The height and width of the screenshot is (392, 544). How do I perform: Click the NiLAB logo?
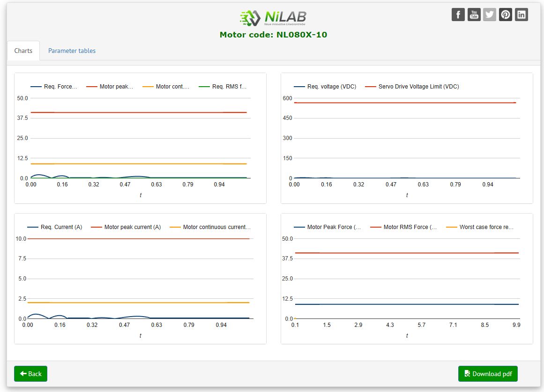273,18
